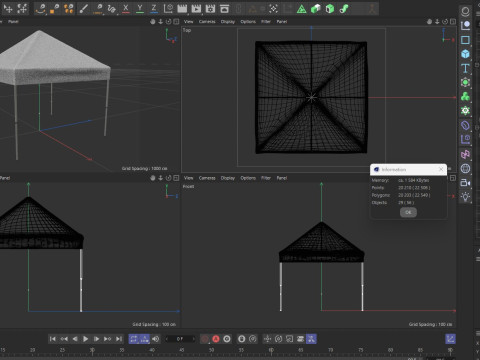Maximize the Top viewport via corner icon
Screen dimensions: 480x360
453,22
